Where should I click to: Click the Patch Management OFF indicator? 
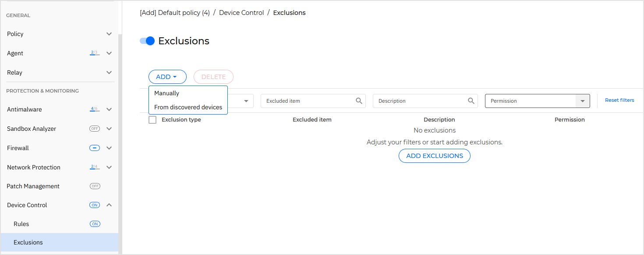tap(95, 186)
